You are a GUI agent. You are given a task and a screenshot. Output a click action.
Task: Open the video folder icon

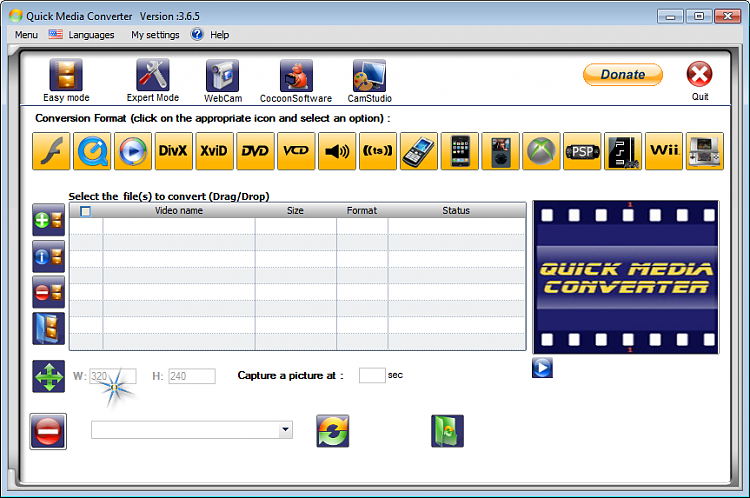[49, 329]
